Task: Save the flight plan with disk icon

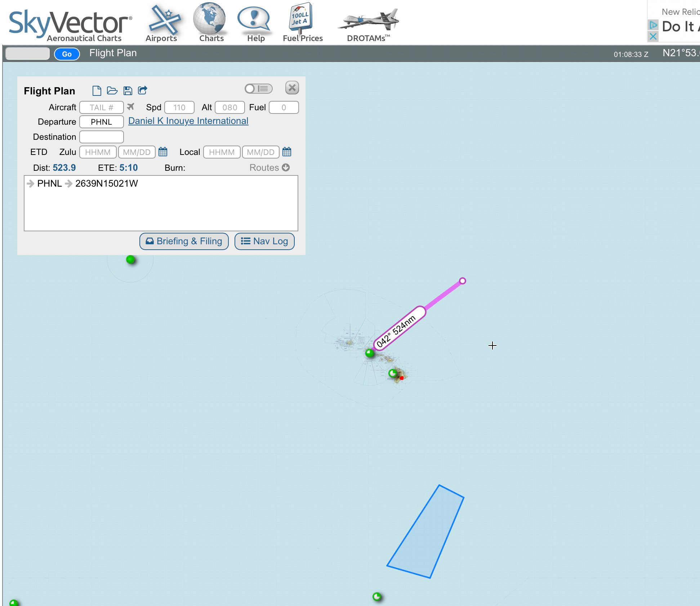Action: tap(128, 90)
